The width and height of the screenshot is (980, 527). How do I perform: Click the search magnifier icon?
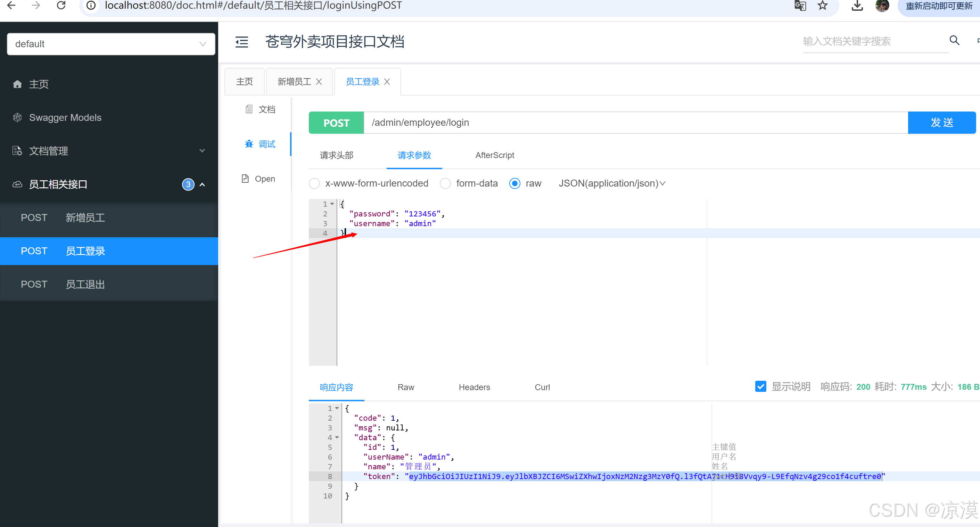(954, 40)
